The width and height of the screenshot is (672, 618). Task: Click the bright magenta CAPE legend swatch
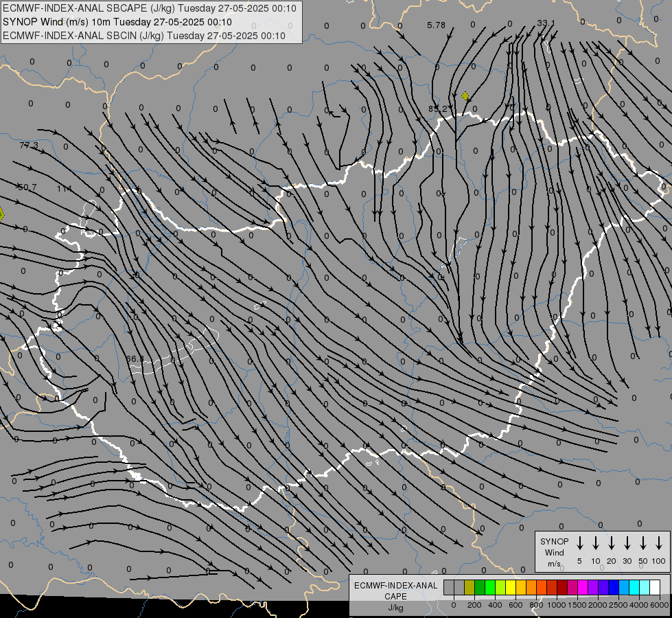[583, 587]
